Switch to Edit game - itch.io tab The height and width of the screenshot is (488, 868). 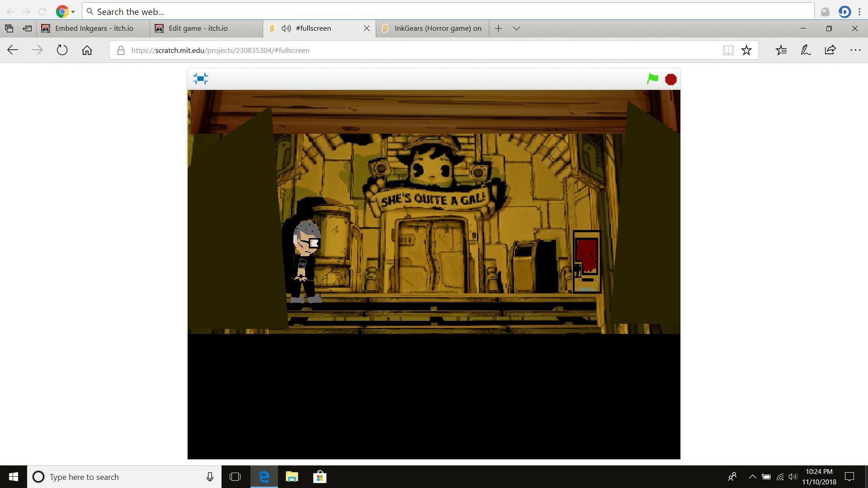click(x=207, y=28)
